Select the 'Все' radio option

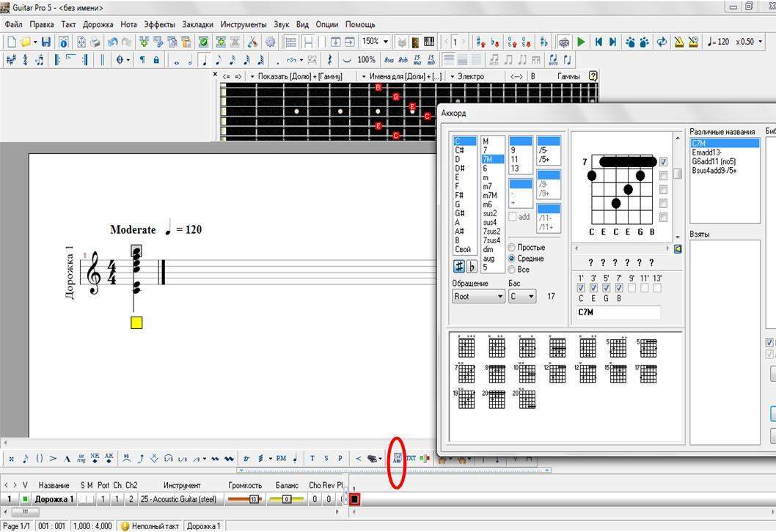(x=513, y=270)
